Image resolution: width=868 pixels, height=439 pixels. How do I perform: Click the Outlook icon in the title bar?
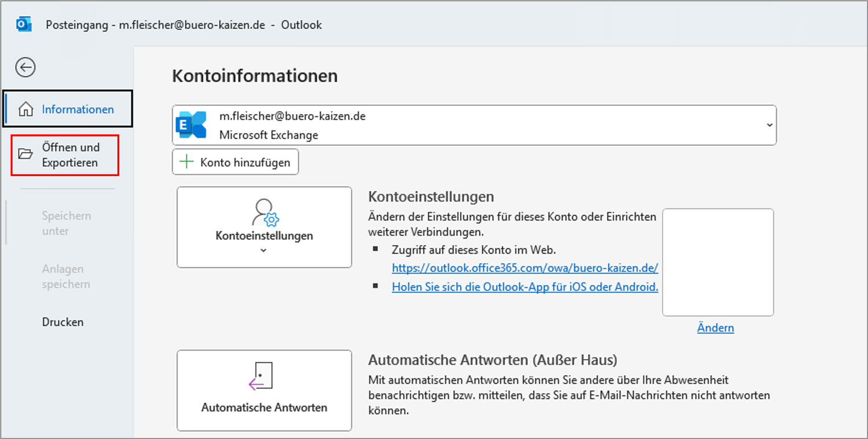coord(23,24)
